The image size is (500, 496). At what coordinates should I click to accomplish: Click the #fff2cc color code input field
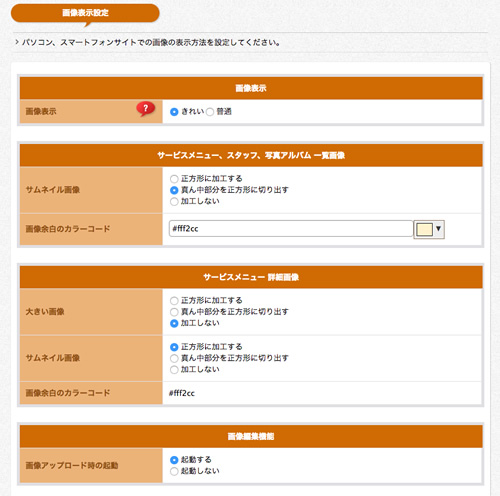coord(291,229)
